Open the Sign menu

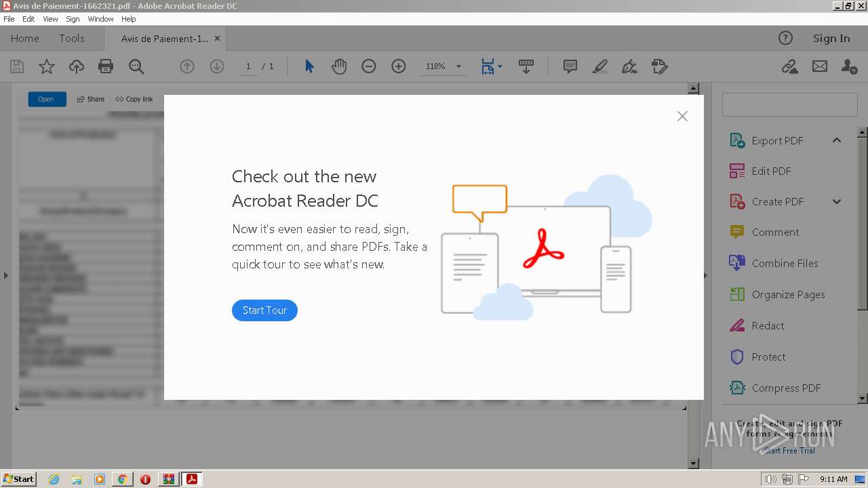point(73,19)
